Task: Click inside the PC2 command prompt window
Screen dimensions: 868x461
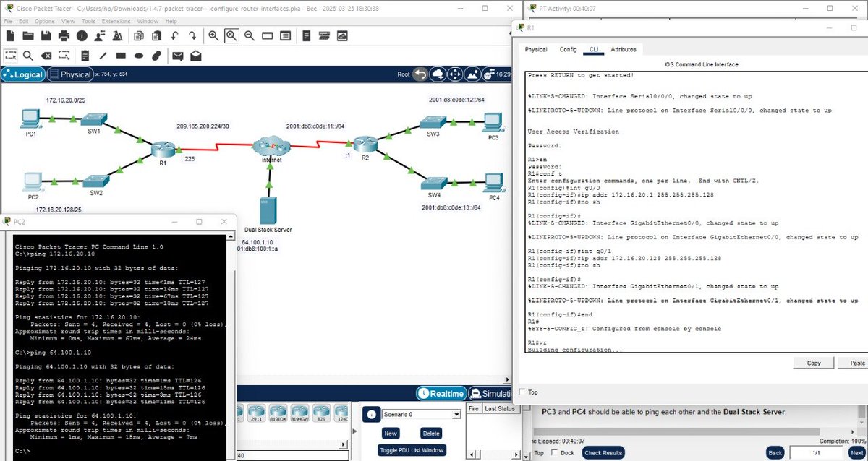Action: (119, 345)
